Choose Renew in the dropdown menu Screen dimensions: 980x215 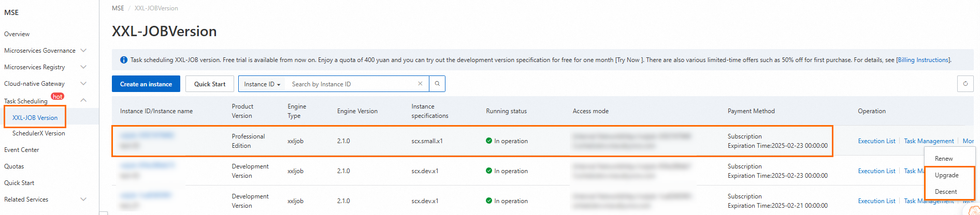tap(944, 159)
